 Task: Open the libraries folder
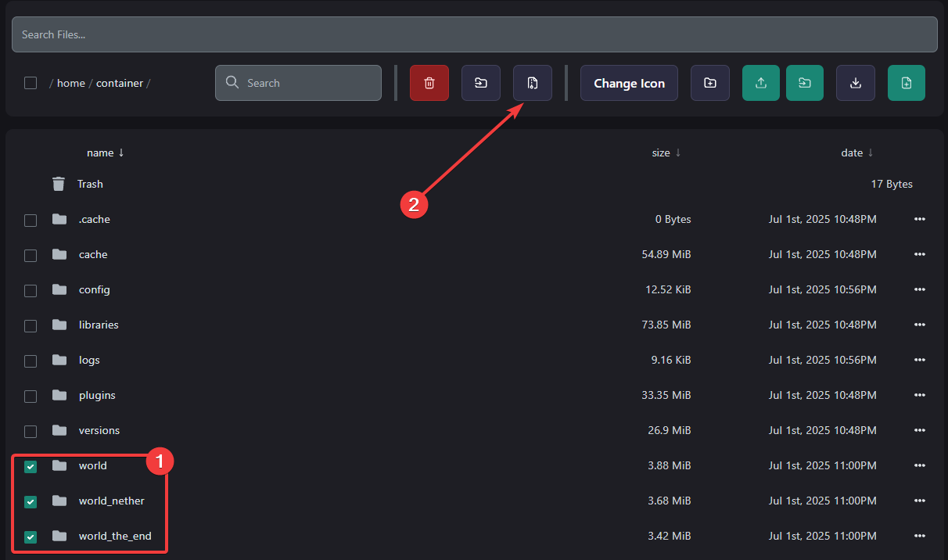(x=99, y=325)
